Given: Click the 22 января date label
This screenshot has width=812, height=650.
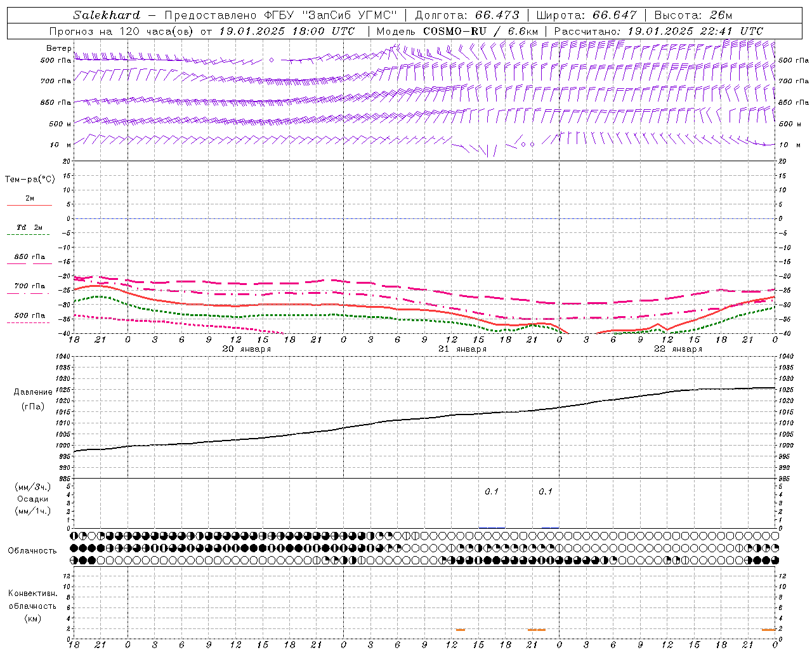Looking at the screenshot, I should (x=678, y=349).
